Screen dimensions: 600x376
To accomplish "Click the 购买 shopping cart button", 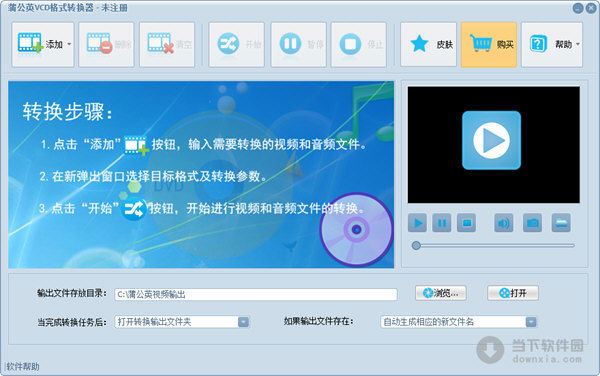I will pyautogui.click(x=489, y=44).
